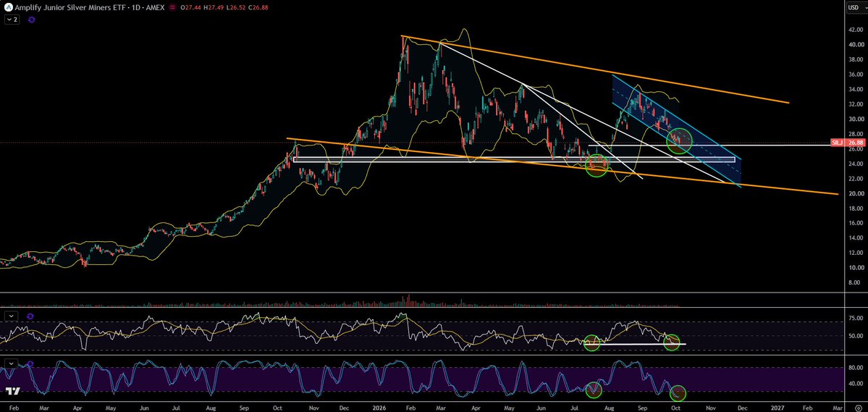The height and width of the screenshot is (412, 868).
Task: Click the 14.00 price axis label
Action: 855,237
